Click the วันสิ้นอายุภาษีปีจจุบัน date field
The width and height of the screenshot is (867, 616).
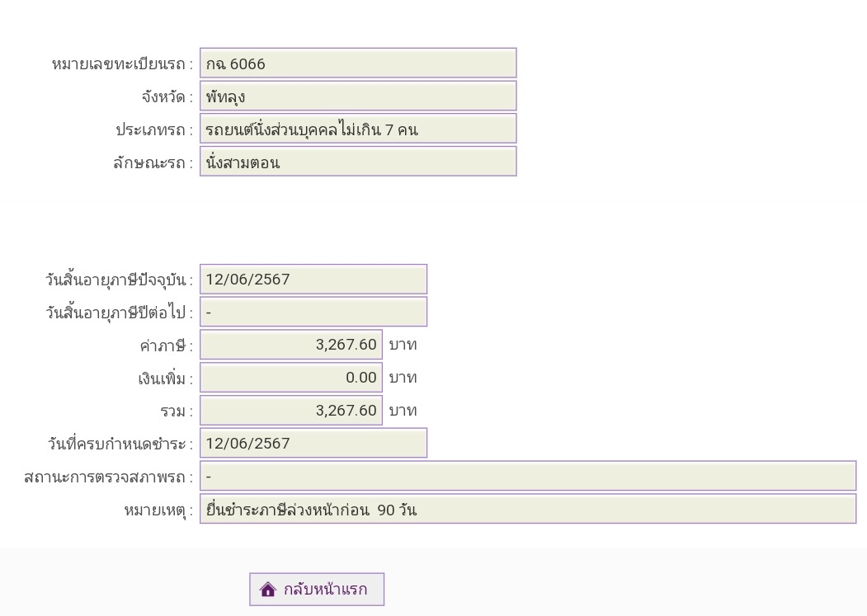pos(313,280)
